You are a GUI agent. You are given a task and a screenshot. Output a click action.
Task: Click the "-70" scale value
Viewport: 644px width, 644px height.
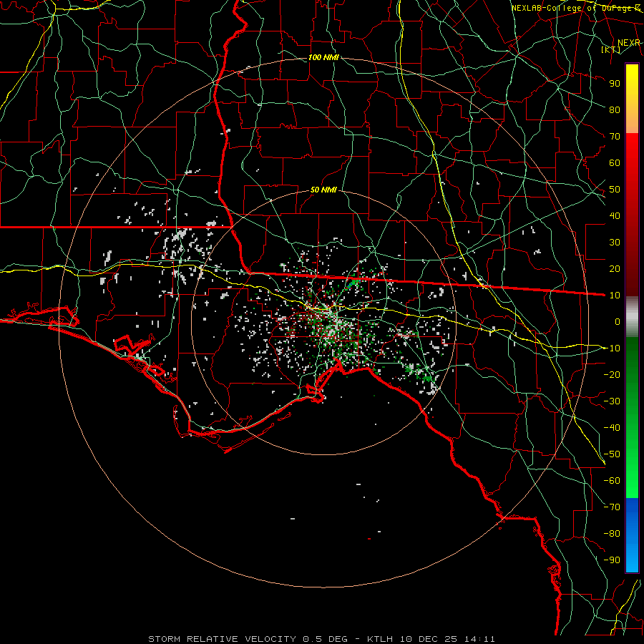click(612, 507)
